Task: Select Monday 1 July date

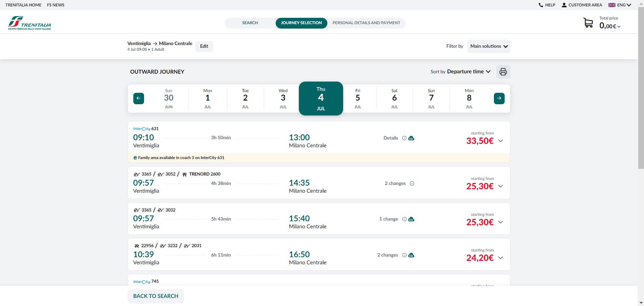Action: coord(208,99)
